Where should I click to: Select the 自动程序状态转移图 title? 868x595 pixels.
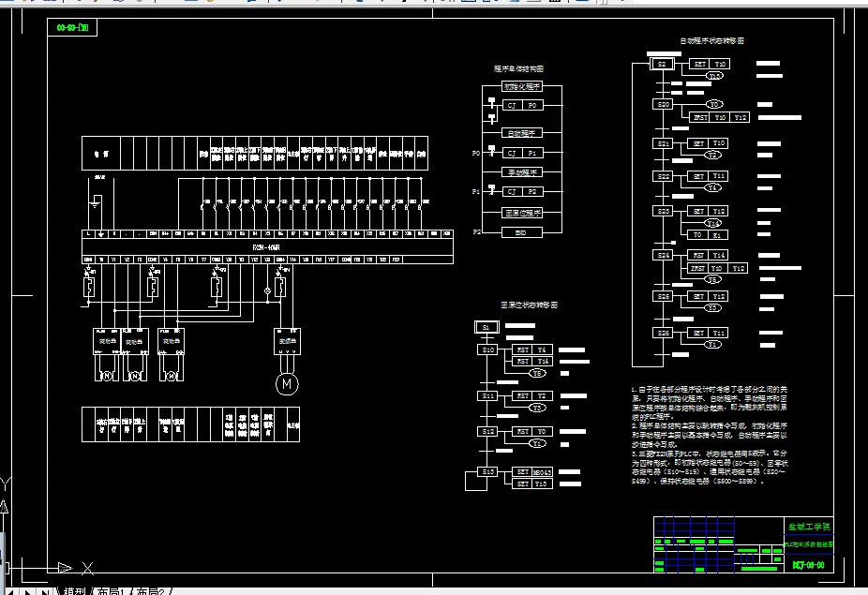[711, 41]
